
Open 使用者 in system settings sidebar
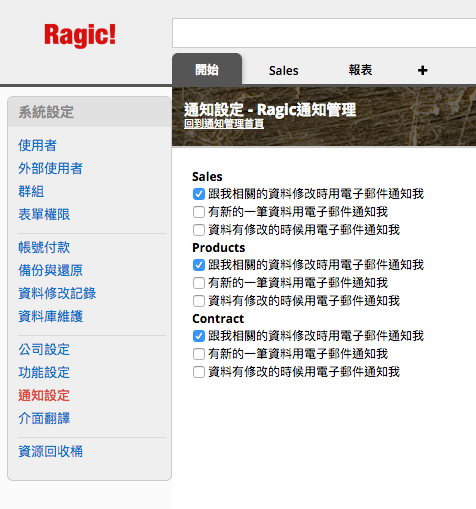tap(37, 145)
